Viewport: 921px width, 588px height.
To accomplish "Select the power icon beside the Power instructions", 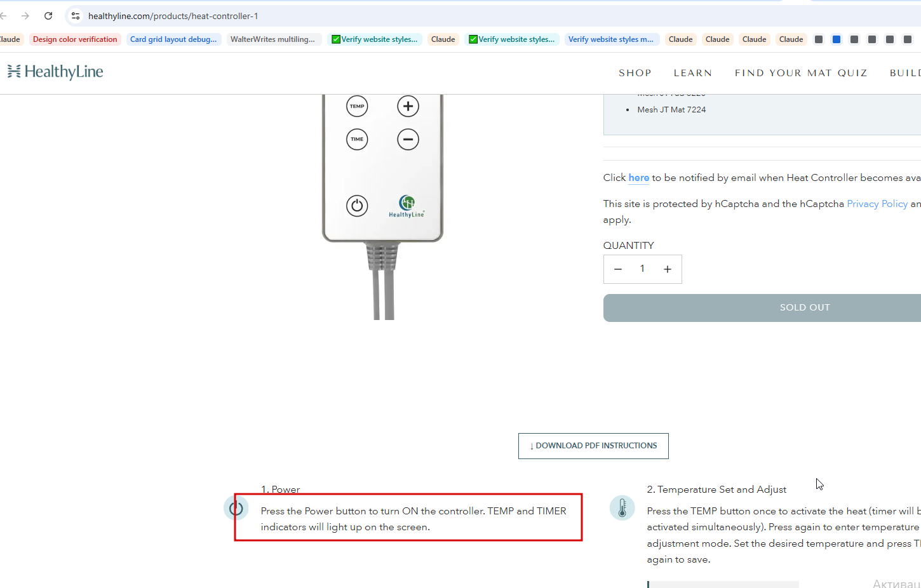I will 236,508.
